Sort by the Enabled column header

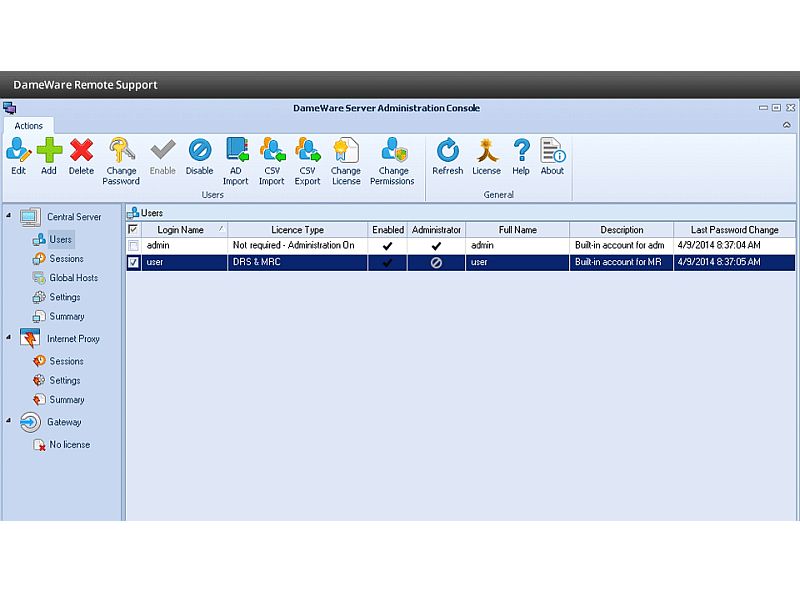388,230
